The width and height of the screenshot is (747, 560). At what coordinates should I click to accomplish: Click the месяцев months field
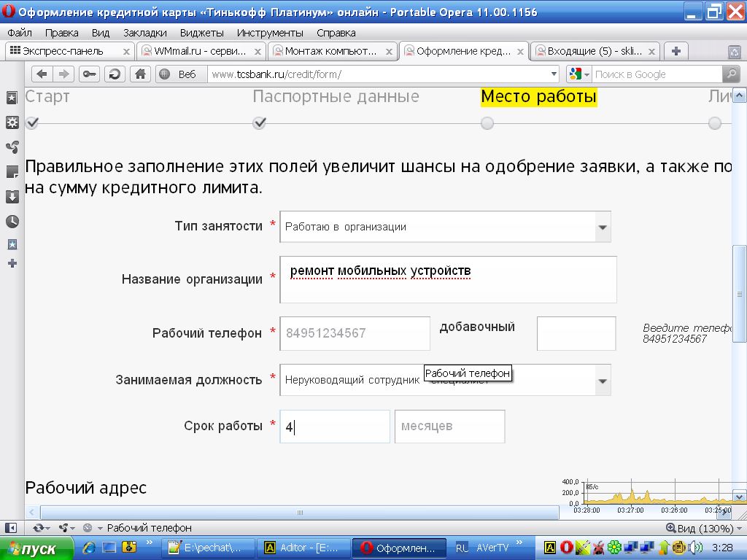pyautogui.click(x=449, y=427)
